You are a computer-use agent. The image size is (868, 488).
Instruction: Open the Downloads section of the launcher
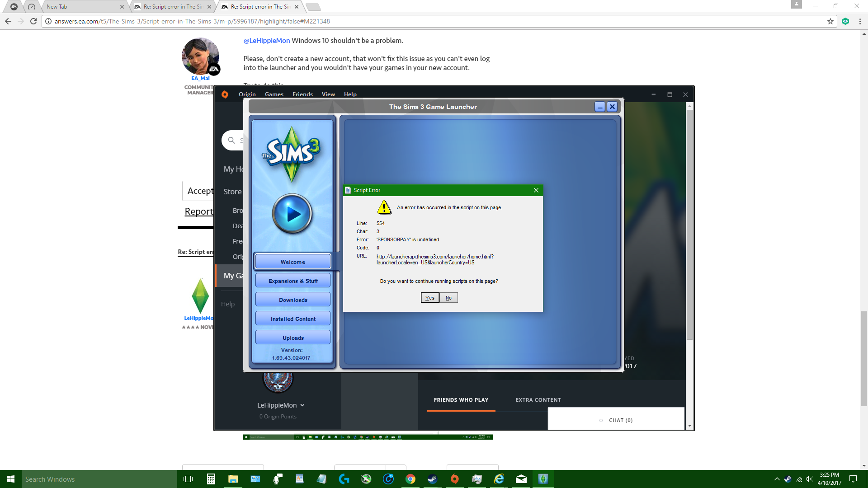click(x=293, y=300)
